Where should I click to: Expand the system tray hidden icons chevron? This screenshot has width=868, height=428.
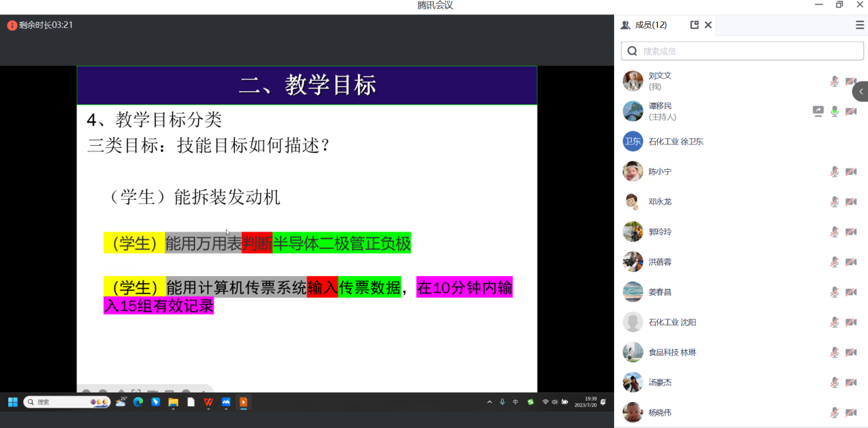click(x=489, y=403)
